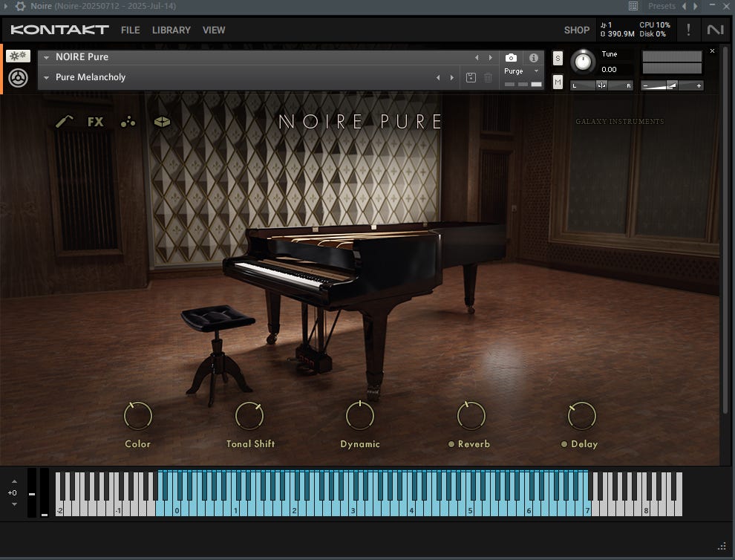Screen dimensions: 735x560
Task: Close the instrument with X
Action: tap(712, 51)
